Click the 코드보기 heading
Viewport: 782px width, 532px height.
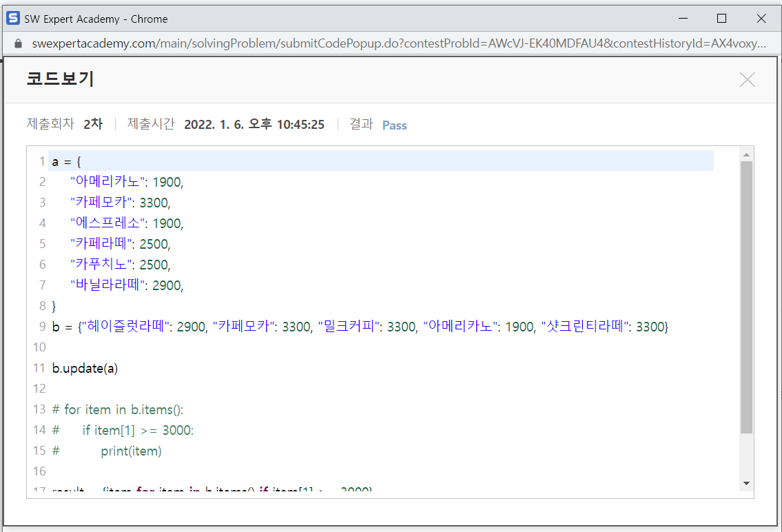pos(61,79)
